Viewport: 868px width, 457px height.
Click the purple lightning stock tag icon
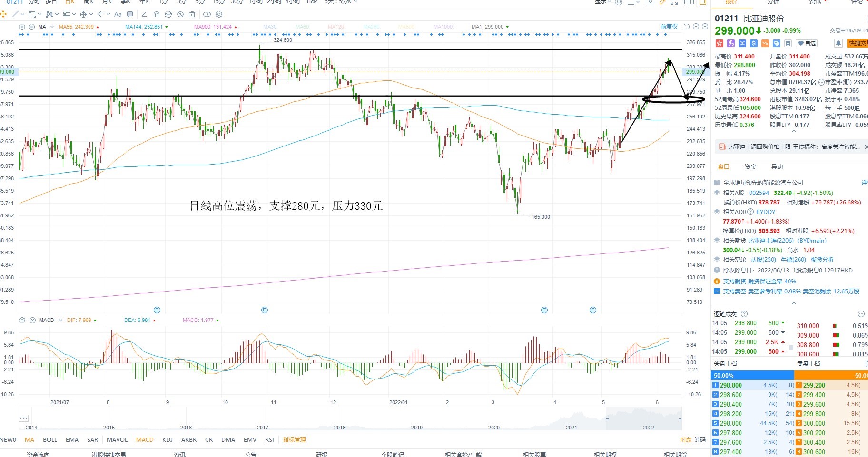[731, 43]
